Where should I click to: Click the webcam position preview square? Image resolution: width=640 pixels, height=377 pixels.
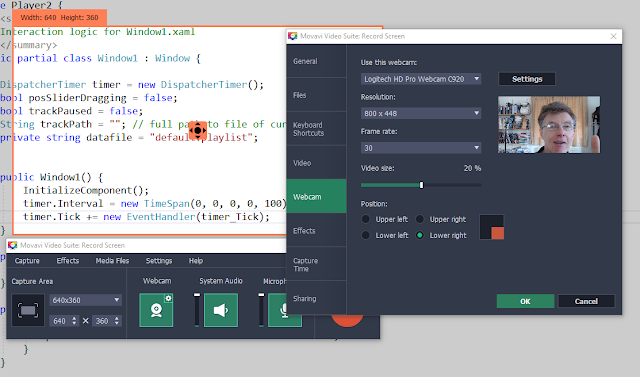pos(492,227)
